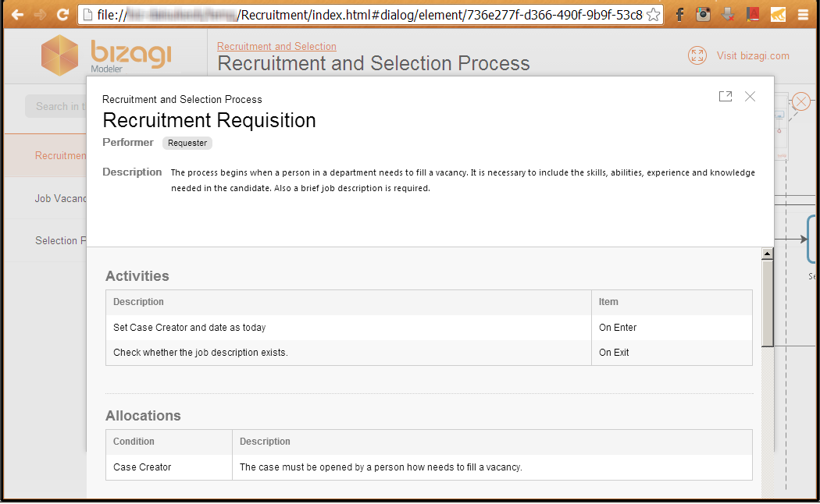Click the Bizagi Modeler logo
The height and width of the screenshot is (504, 820).
[x=106, y=55]
